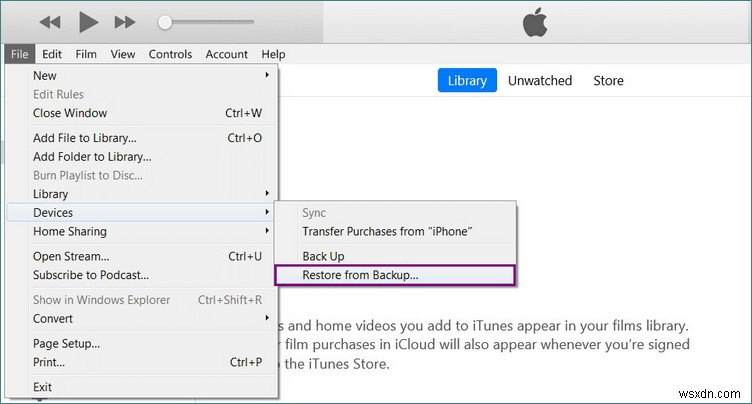This screenshot has width=752, height=404.
Task: Choose Close Window from File menu
Action: [x=141, y=113]
